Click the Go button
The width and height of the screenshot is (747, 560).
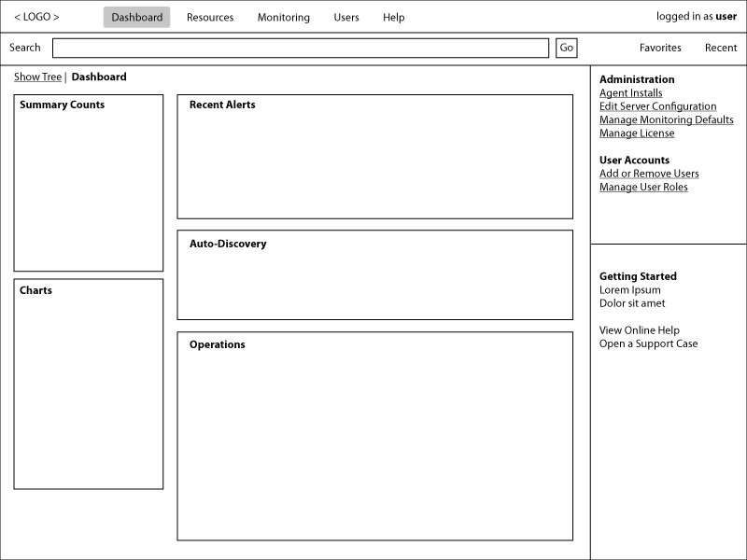point(567,48)
